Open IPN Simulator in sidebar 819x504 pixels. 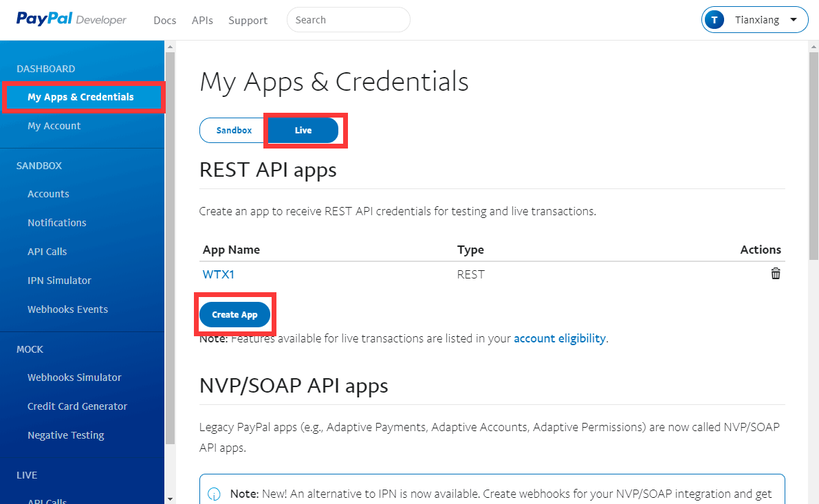coord(60,281)
